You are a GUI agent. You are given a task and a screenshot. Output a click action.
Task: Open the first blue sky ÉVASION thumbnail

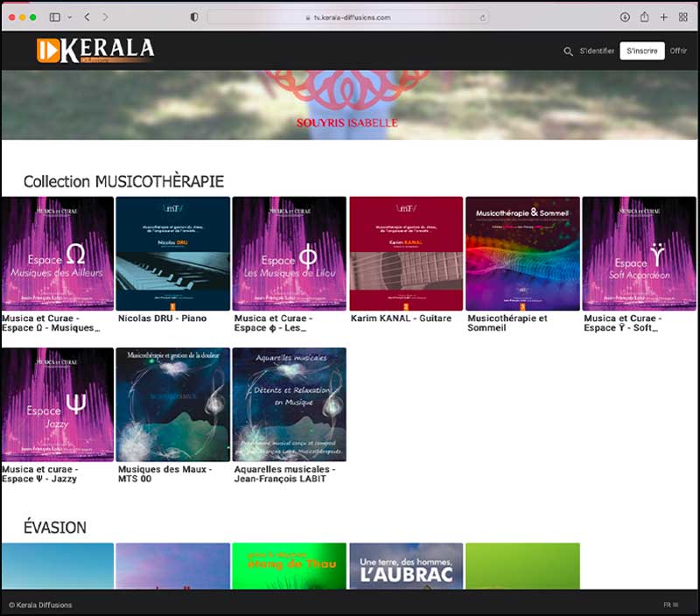pos(58,566)
